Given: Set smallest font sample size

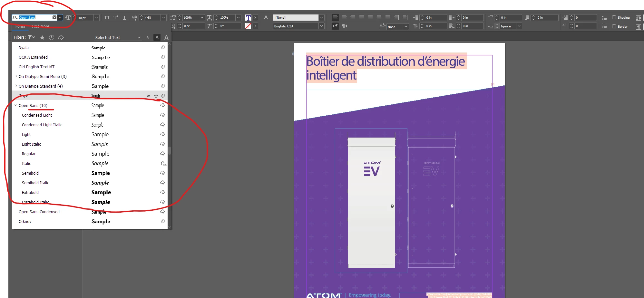Looking at the screenshot, I should pos(148,37).
